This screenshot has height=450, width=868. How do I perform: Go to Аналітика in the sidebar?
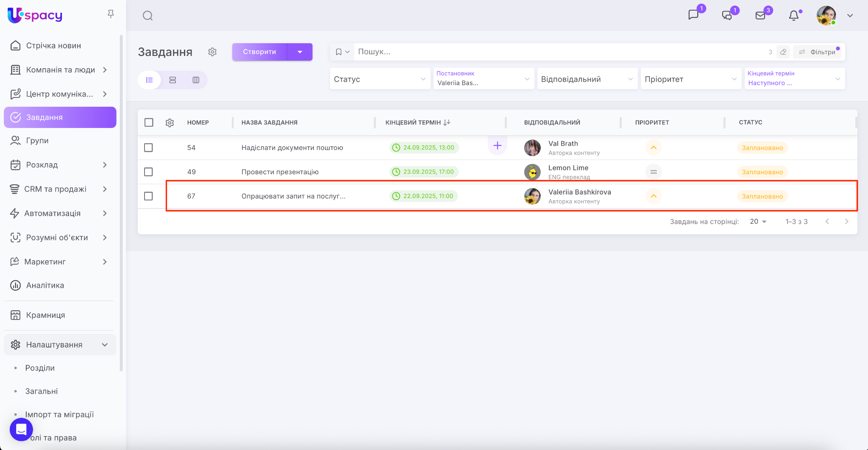[x=45, y=286]
